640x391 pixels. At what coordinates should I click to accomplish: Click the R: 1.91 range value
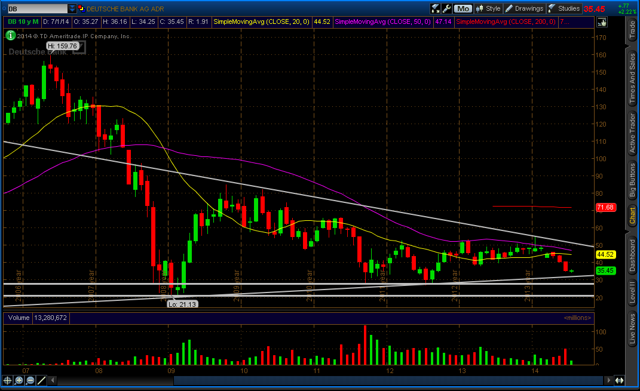[x=198, y=22]
